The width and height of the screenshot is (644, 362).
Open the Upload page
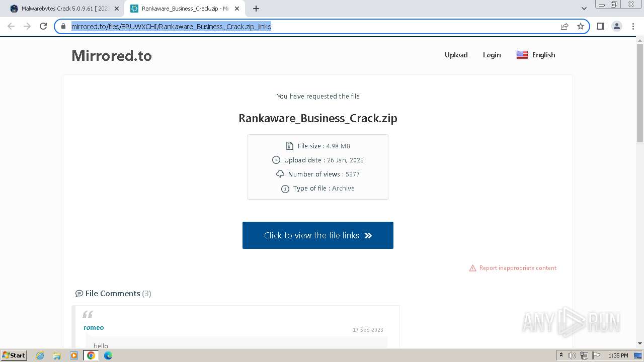(x=456, y=55)
